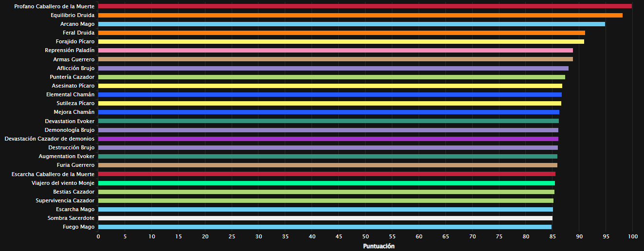Click the 'Aflicción Brujo' label
The width and height of the screenshot is (644, 251).
coord(75,68)
